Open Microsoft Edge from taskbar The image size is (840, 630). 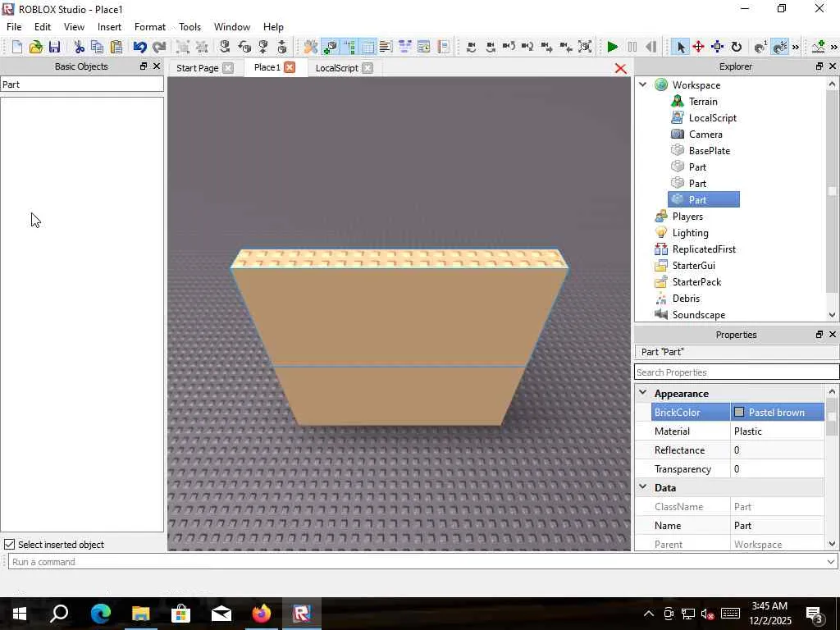point(101,614)
